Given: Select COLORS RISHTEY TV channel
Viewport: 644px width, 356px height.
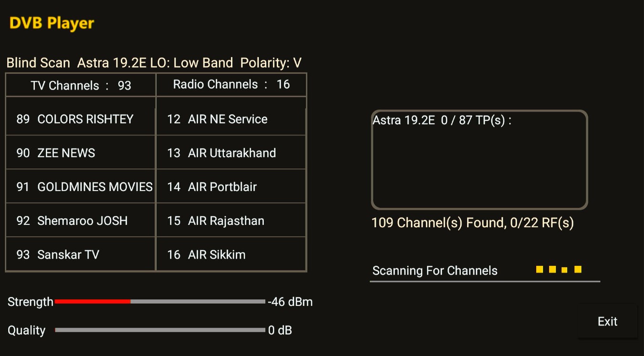Looking at the screenshot, I should pos(81,119).
